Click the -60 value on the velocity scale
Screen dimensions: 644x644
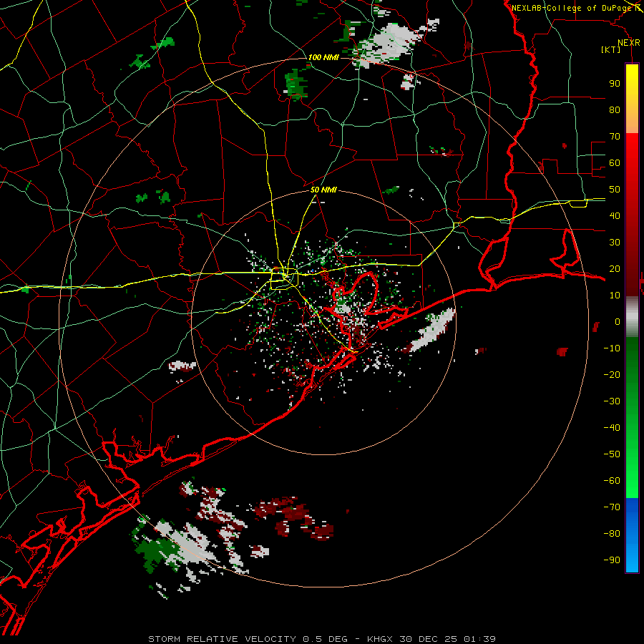click(612, 481)
